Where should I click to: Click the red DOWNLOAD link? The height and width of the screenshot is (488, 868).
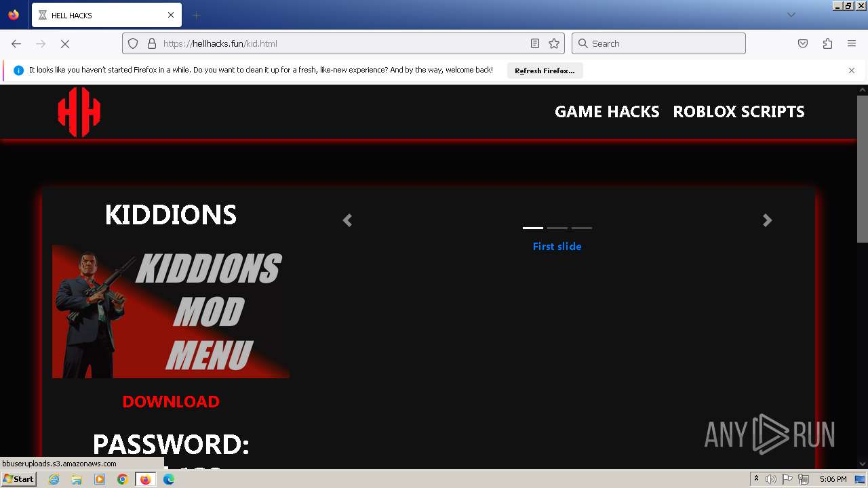171,401
